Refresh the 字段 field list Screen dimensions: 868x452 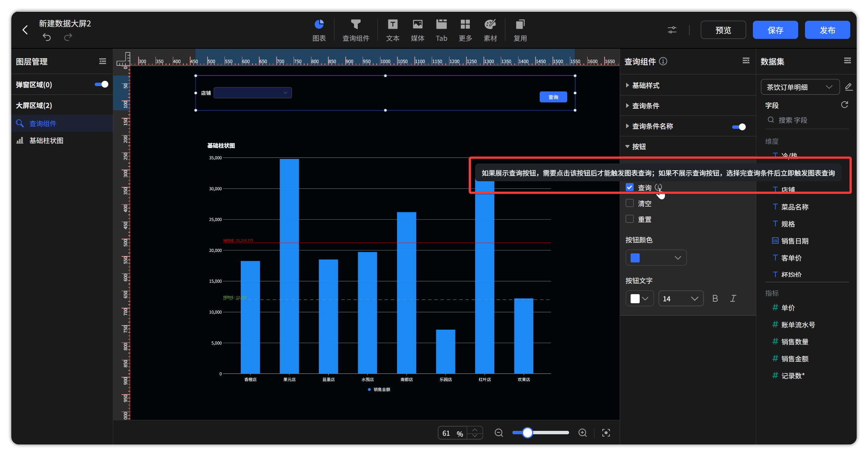point(845,105)
